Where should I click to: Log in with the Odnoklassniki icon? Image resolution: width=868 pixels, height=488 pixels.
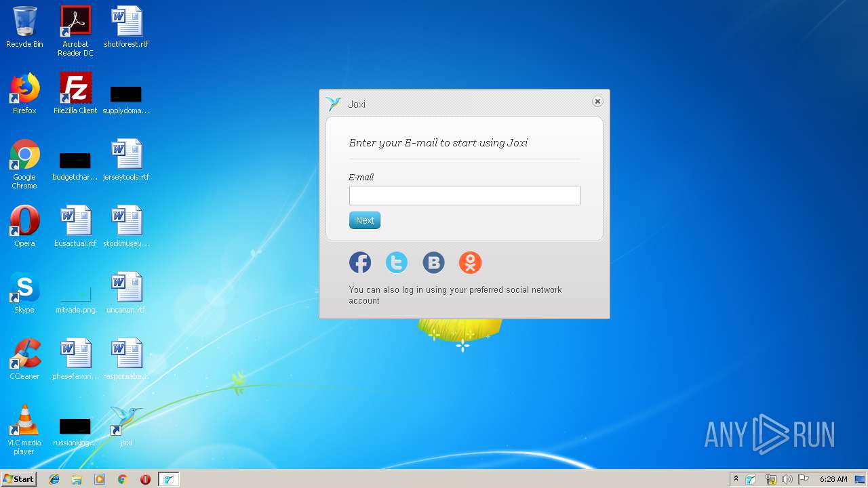[x=470, y=262]
